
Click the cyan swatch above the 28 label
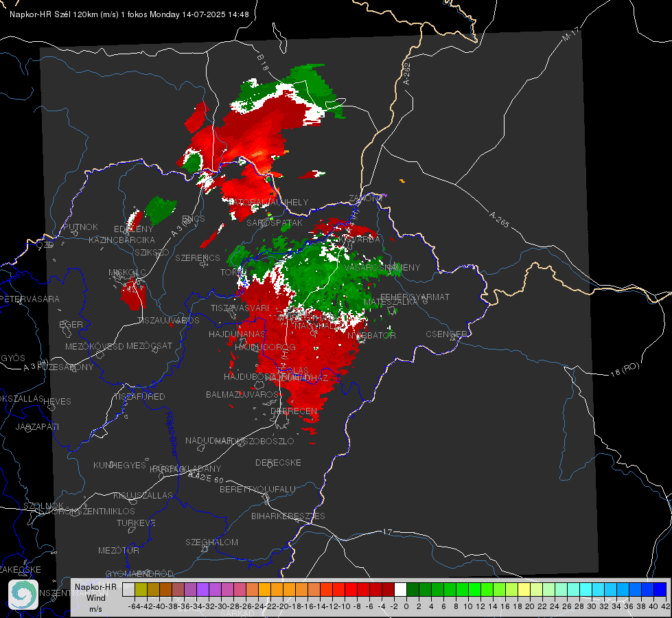coord(586,589)
